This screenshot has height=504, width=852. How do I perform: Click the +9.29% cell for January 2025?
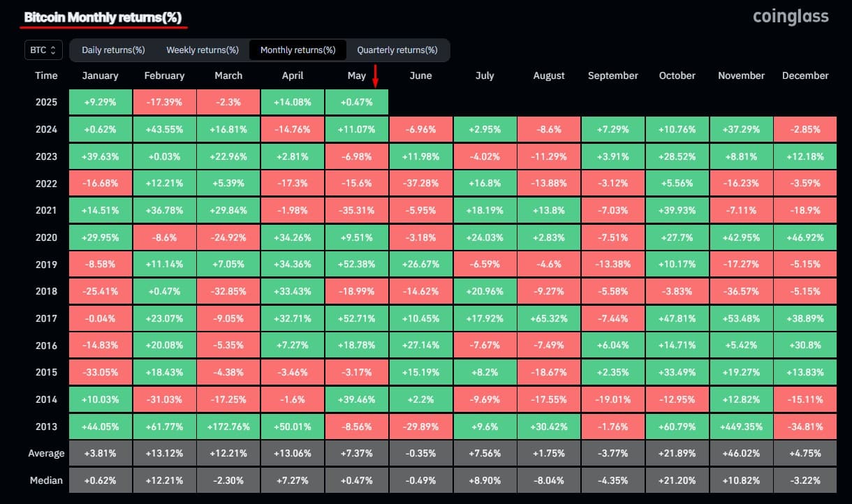tap(101, 103)
